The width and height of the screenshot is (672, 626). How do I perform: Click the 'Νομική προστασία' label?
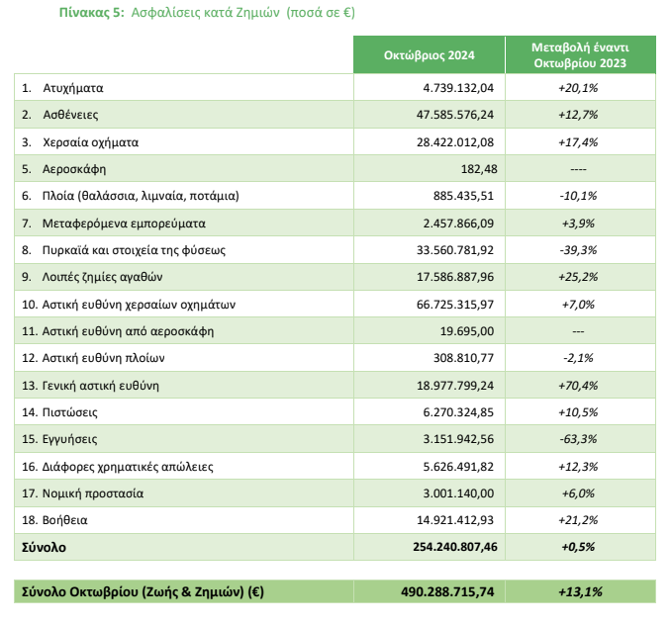click(93, 493)
